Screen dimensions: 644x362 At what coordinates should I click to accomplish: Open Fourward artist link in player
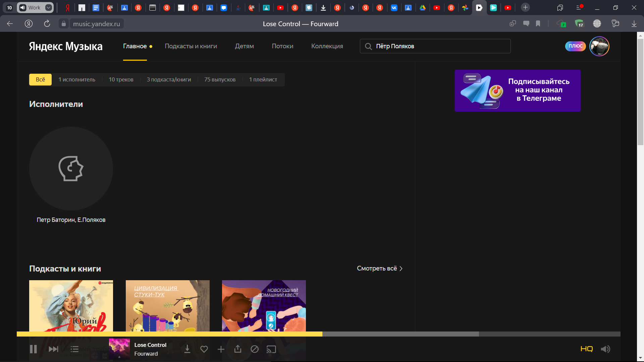146,354
